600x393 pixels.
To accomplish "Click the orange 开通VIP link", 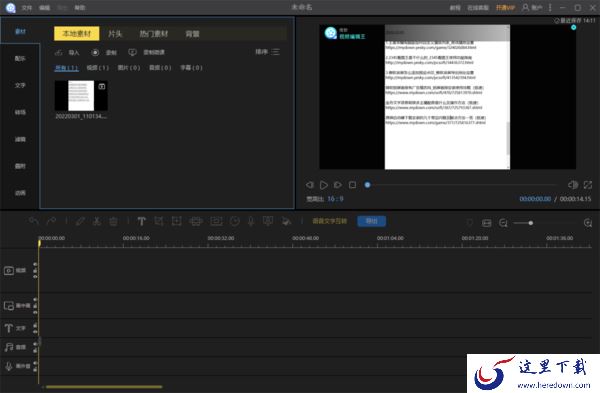I will coord(505,8).
